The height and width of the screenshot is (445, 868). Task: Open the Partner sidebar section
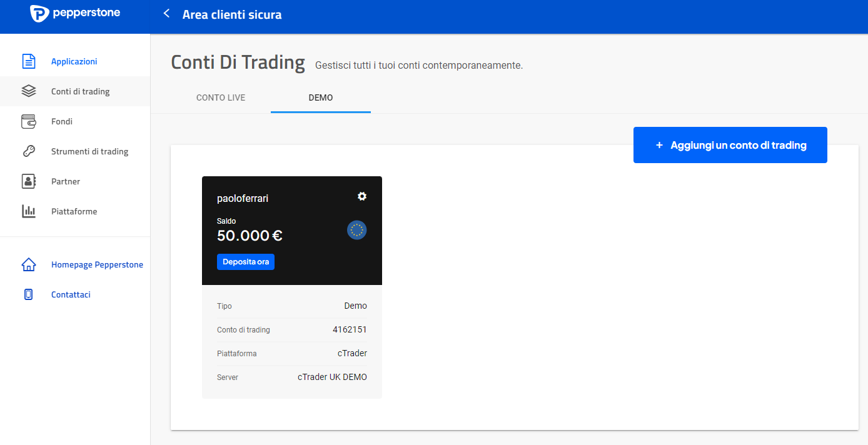pos(75,181)
